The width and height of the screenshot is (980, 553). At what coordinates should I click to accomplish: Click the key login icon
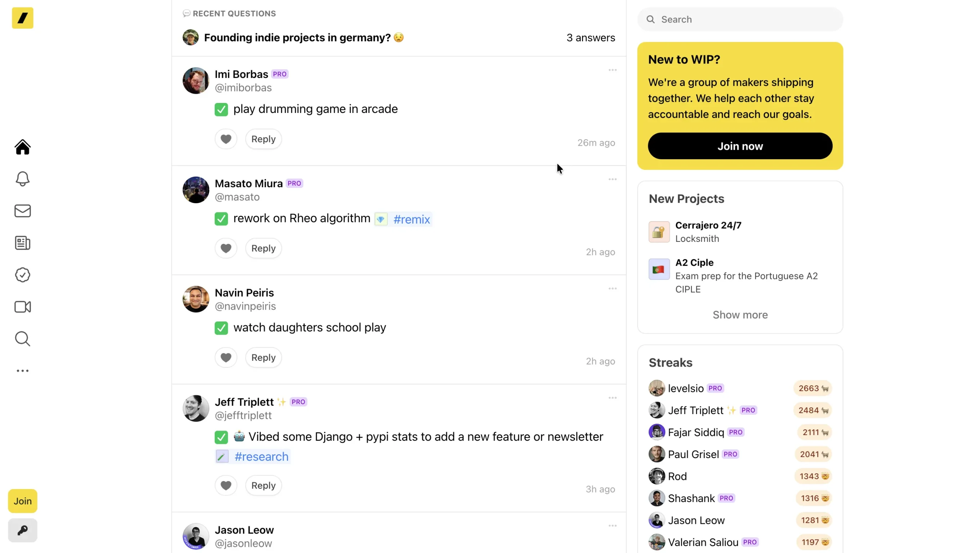(23, 530)
